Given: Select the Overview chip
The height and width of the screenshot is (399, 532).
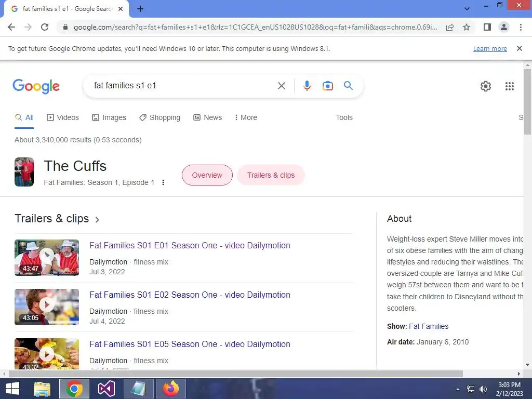Looking at the screenshot, I should [x=207, y=175].
